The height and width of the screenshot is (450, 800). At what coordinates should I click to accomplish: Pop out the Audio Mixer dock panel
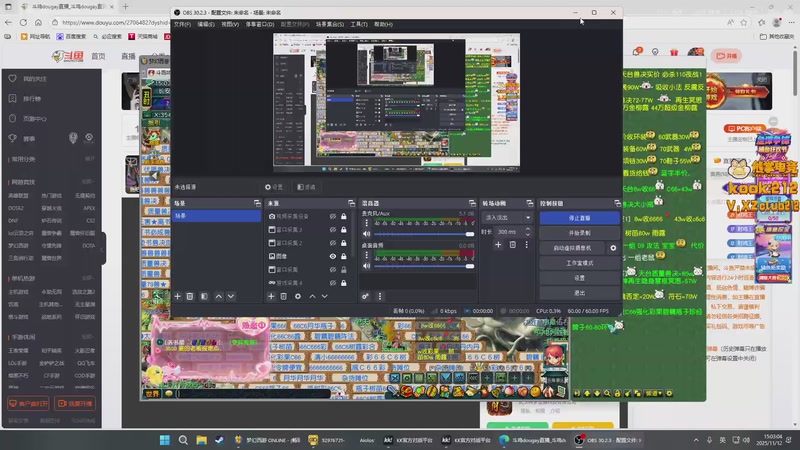click(472, 204)
